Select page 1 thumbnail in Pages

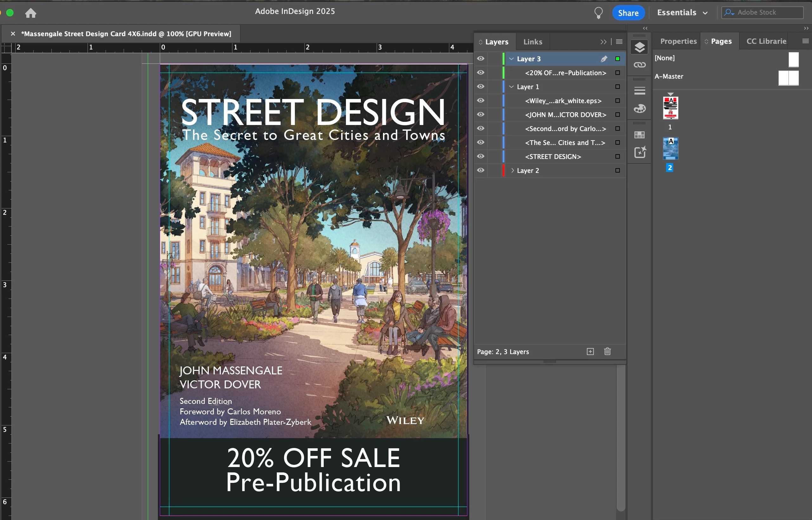[670, 108]
